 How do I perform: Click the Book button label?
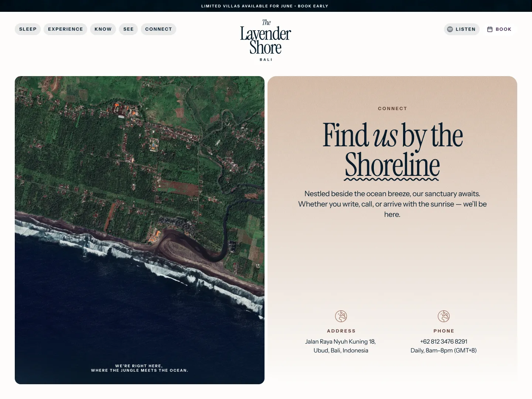coord(504,29)
